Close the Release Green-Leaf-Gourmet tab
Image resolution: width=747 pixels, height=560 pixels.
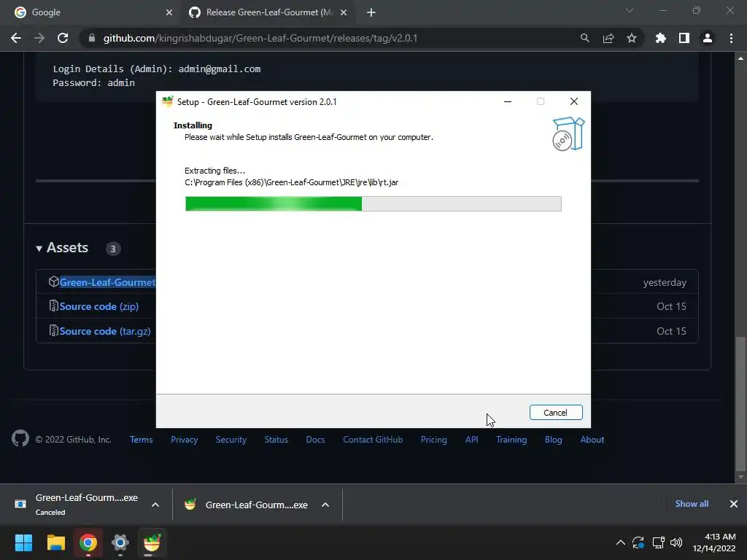[x=344, y=12]
